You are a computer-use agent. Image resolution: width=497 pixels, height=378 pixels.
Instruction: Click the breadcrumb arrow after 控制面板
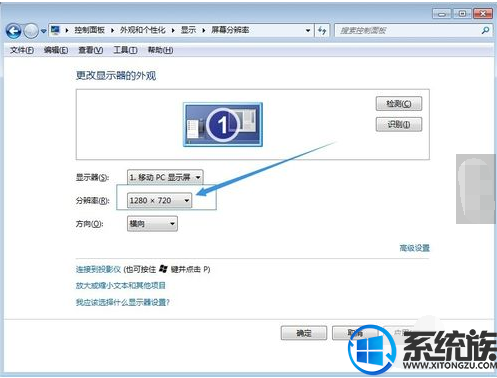click(112, 31)
